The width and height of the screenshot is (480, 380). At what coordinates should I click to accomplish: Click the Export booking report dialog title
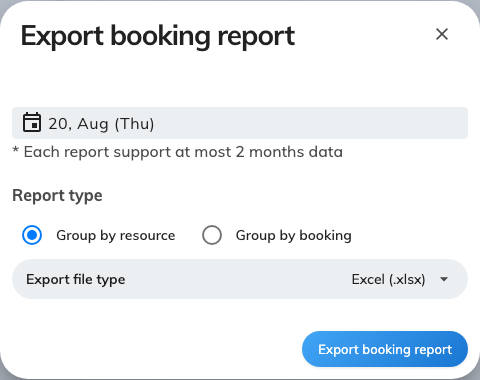pyautogui.click(x=158, y=36)
